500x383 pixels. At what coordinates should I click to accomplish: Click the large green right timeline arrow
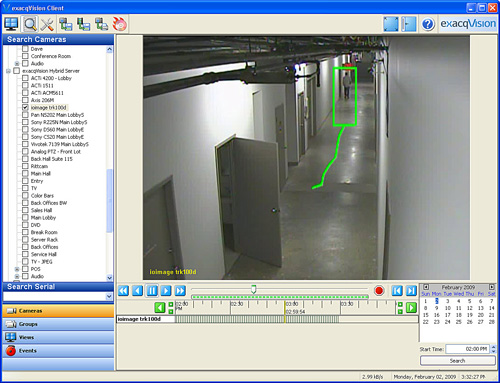(x=412, y=307)
